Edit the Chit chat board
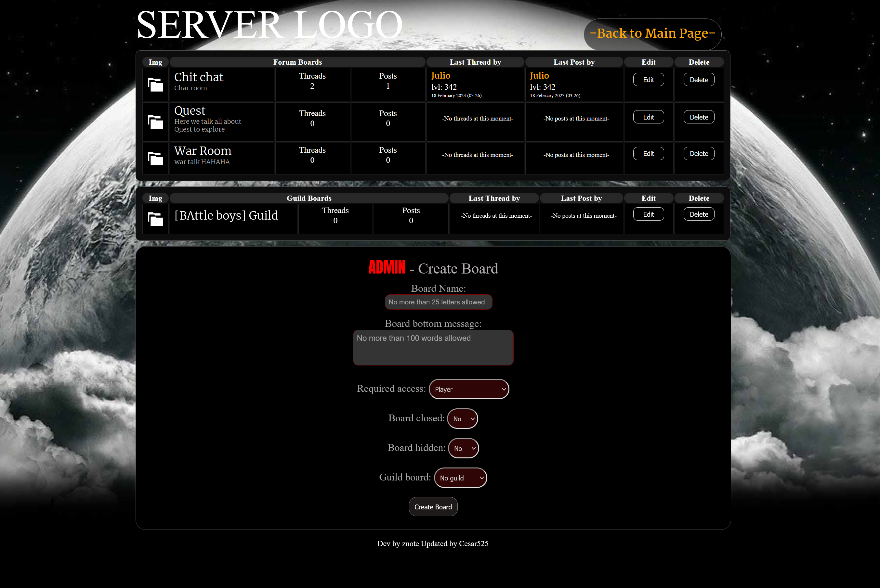Viewport: 880px width, 588px height. point(649,80)
